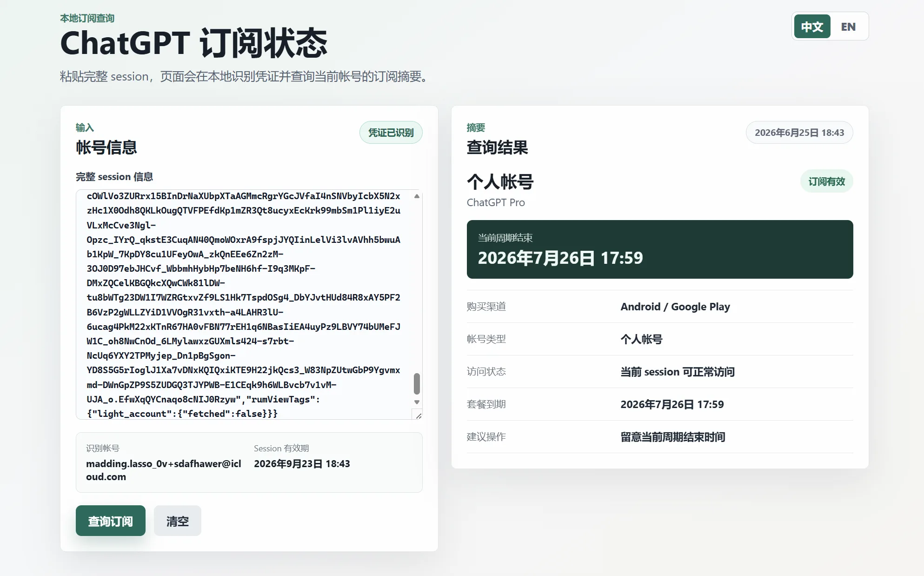
Task: Click the textarea resize handle corner
Action: click(x=418, y=415)
